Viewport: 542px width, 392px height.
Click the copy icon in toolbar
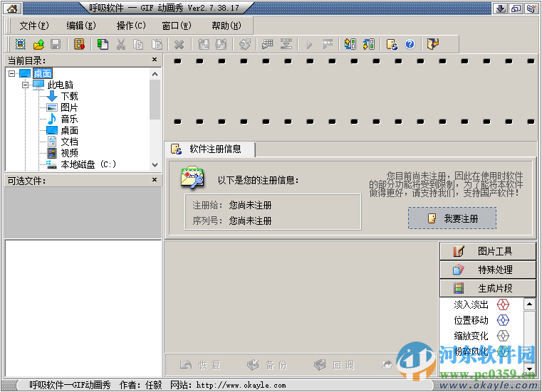139,44
